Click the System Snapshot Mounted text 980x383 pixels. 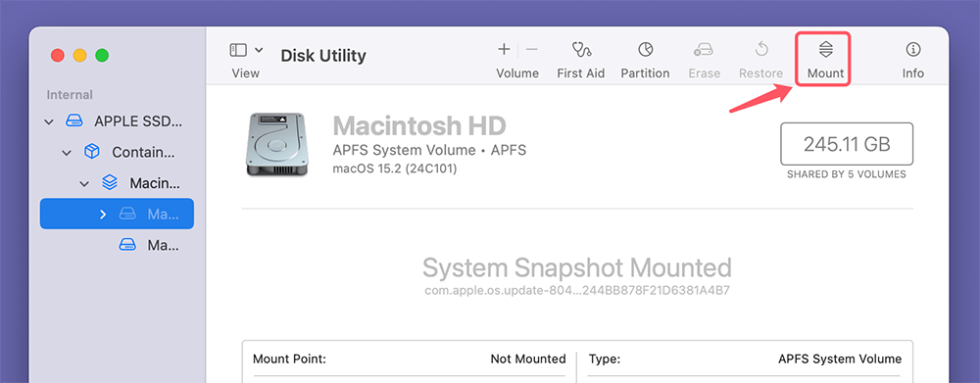(x=577, y=267)
